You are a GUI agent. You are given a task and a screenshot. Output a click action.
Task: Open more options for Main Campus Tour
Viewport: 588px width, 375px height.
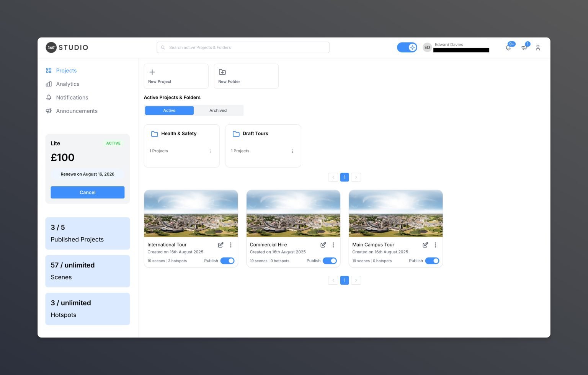435,245
